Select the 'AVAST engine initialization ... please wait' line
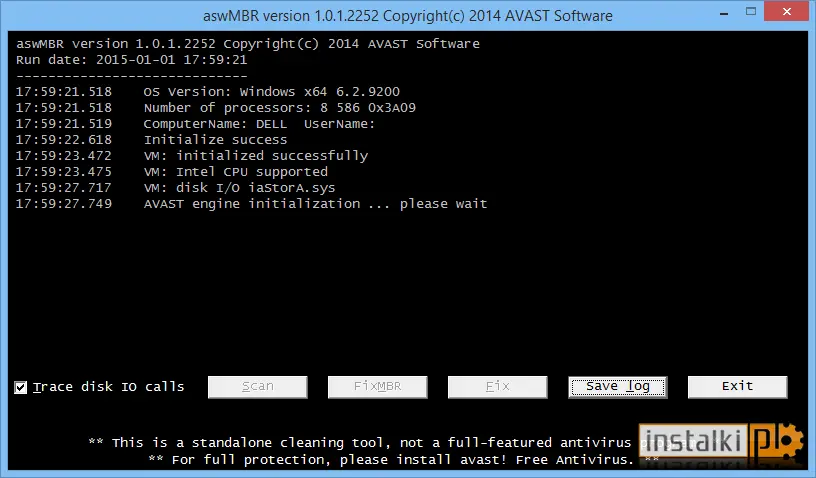 (x=251, y=204)
